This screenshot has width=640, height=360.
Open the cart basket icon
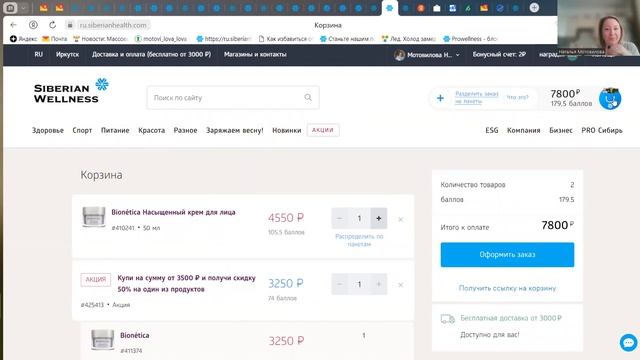610,98
